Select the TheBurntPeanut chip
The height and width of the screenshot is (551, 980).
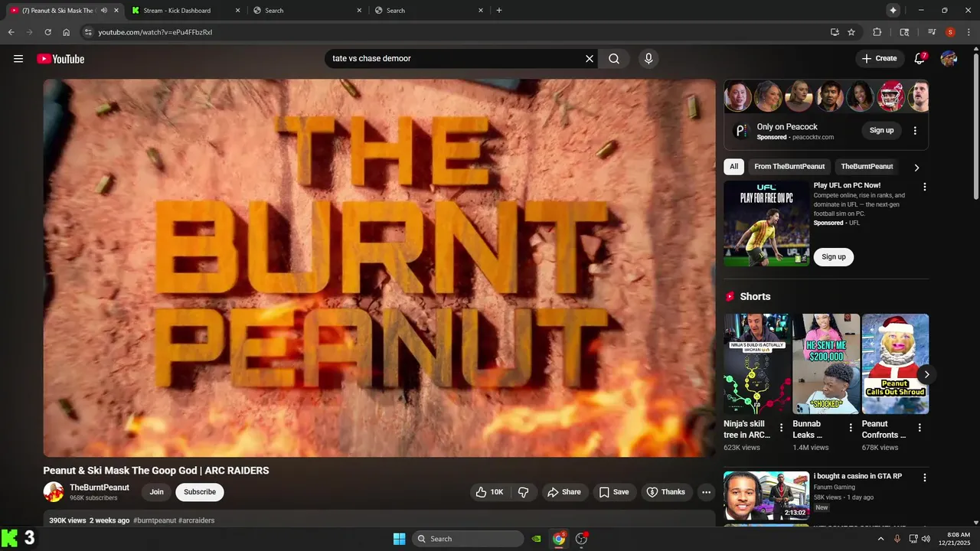[867, 166]
